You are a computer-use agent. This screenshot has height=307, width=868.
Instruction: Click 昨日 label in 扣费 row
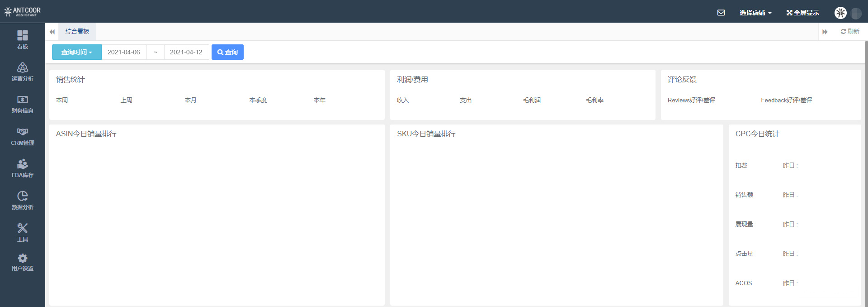point(790,165)
